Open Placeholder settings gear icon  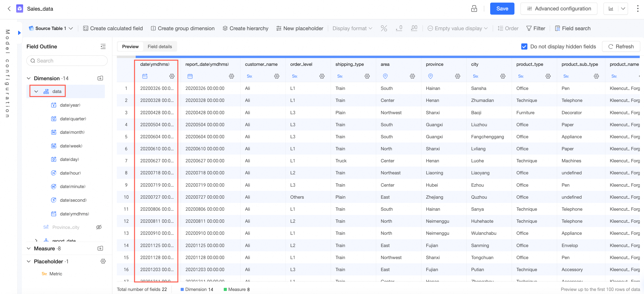coord(103,261)
